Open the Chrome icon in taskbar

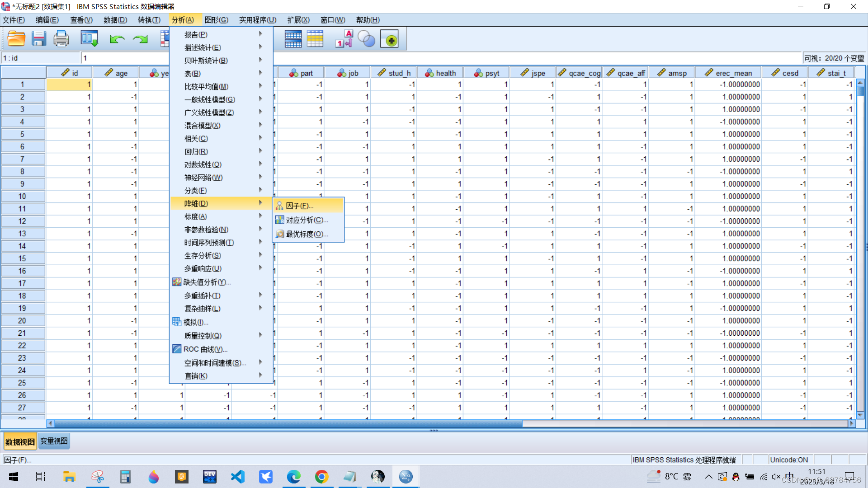click(x=321, y=477)
